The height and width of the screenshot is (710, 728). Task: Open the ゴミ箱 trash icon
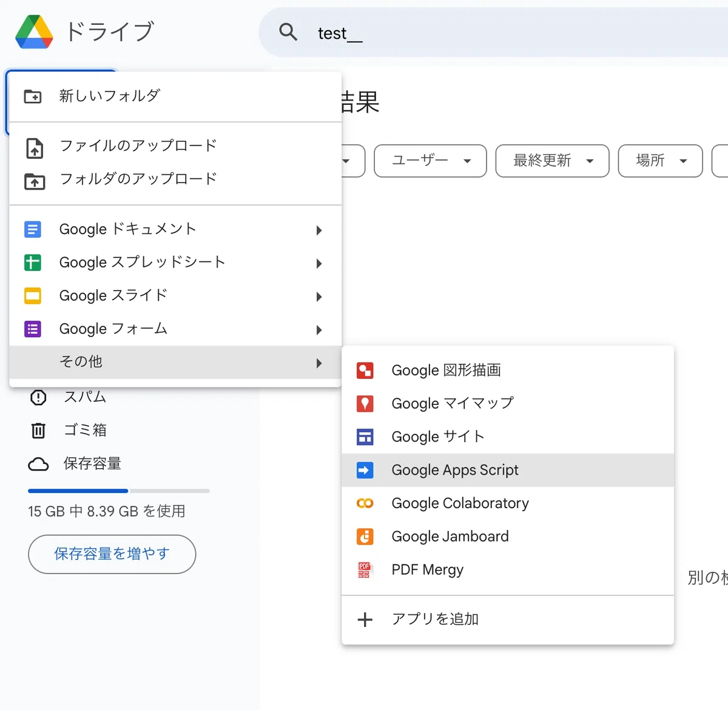[38, 430]
